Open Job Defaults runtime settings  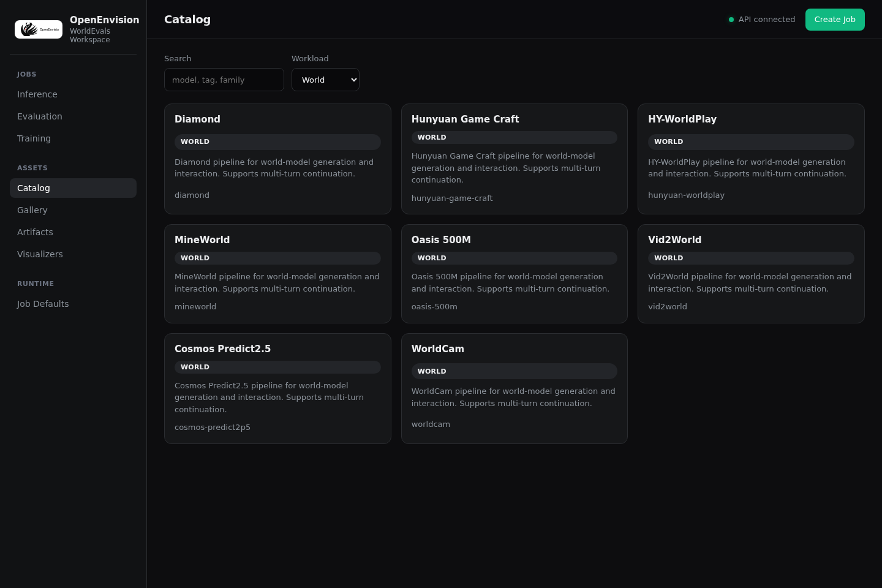pos(73,304)
